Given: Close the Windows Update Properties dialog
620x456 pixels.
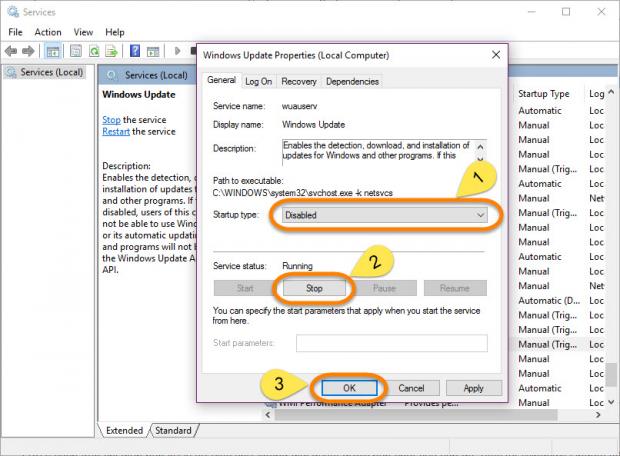Looking at the screenshot, I should tap(496, 55).
